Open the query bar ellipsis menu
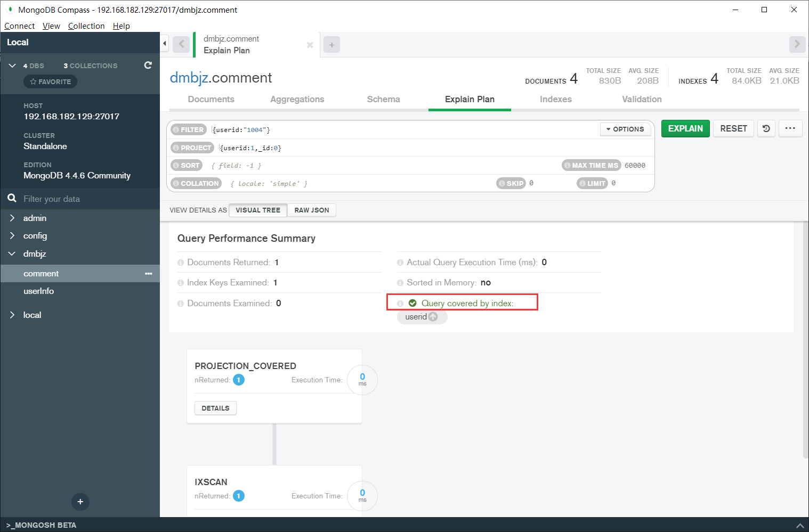This screenshot has width=809, height=532. pos(790,128)
